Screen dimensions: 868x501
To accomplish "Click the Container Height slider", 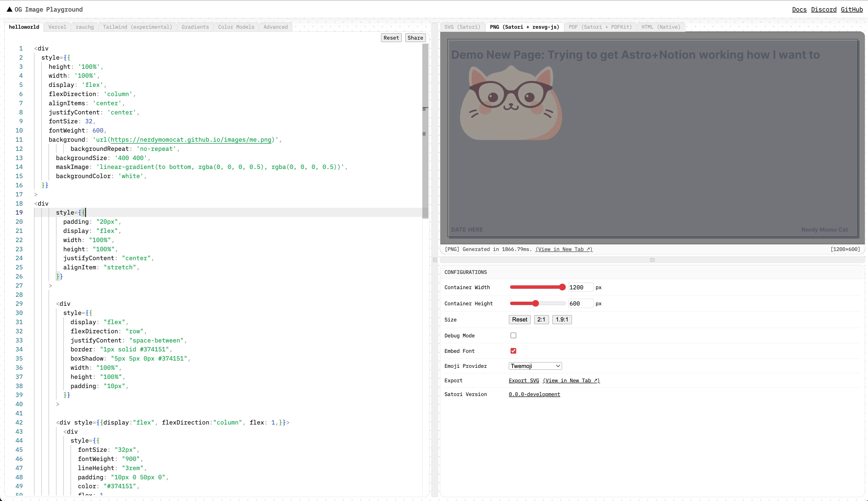I will [537, 304].
